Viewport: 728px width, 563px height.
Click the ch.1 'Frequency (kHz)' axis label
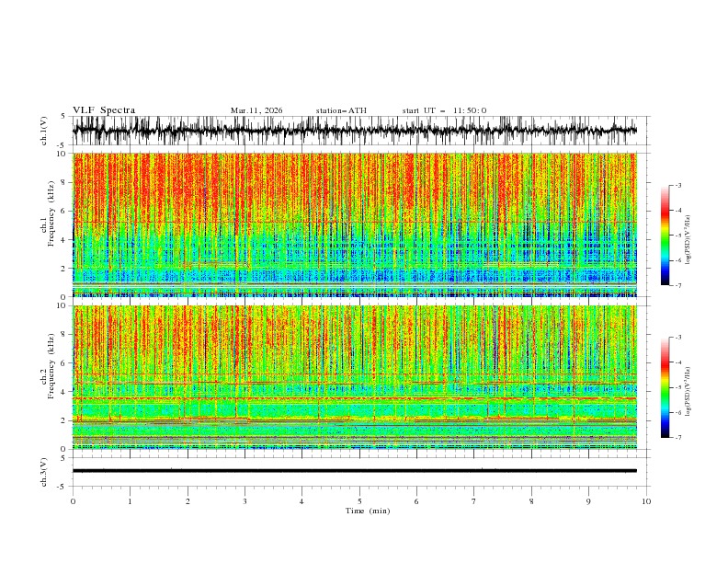pyautogui.click(x=51, y=213)
